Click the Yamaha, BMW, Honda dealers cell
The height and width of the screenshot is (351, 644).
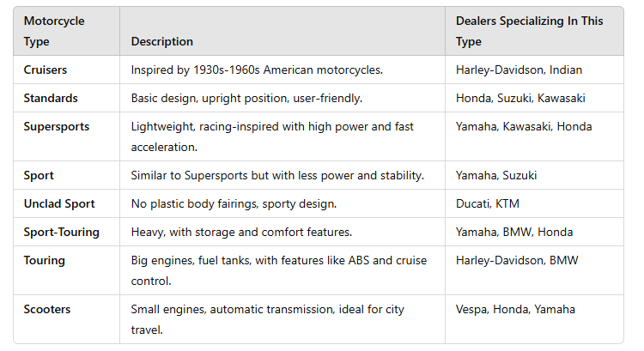click(514, 232)
